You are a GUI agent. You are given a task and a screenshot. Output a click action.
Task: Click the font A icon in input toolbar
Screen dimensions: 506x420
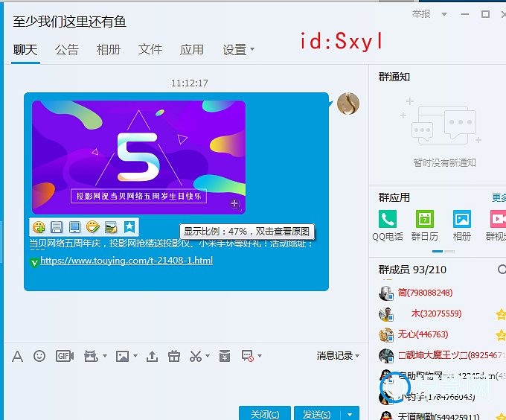(17, 357)
